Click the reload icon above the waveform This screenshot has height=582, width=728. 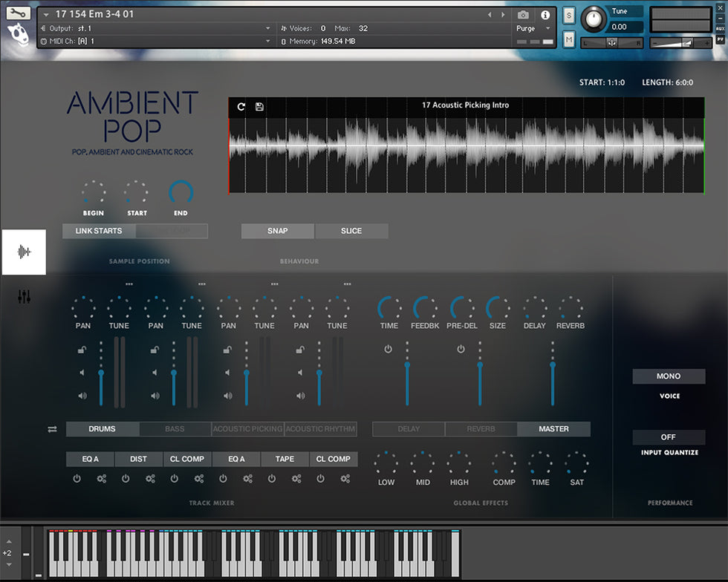(x=241, y=106)
